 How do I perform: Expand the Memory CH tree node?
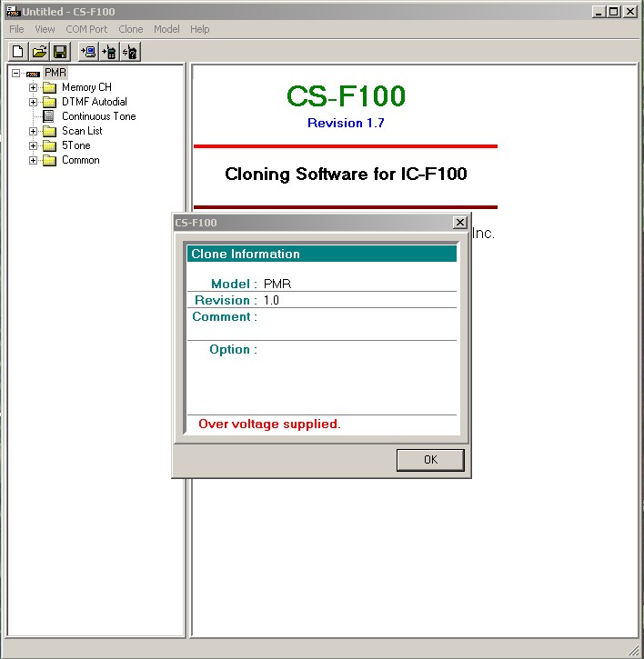pos(33,87)
